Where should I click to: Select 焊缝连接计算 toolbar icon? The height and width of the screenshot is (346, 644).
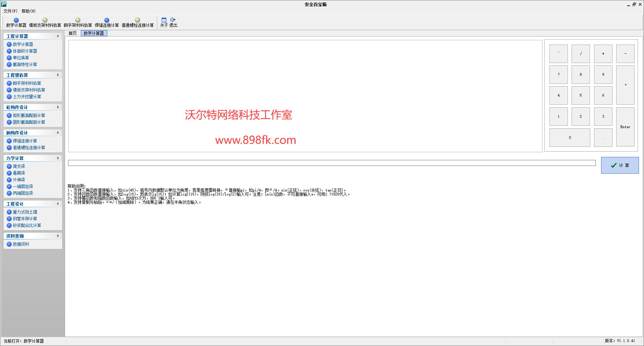tap(107, 22)
